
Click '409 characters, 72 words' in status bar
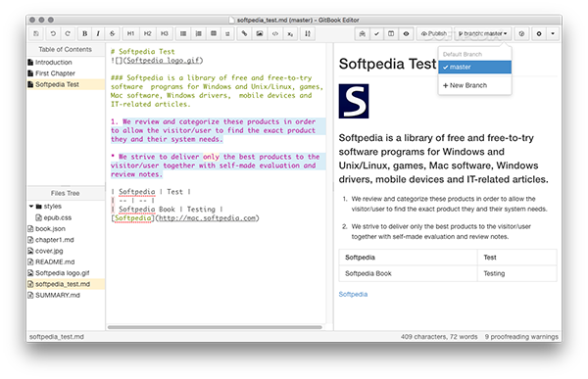pos(439,337)
